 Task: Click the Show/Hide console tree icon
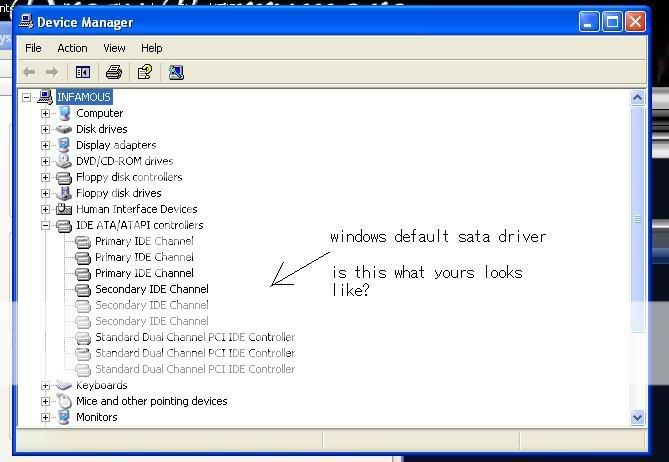tap(83, 72)
